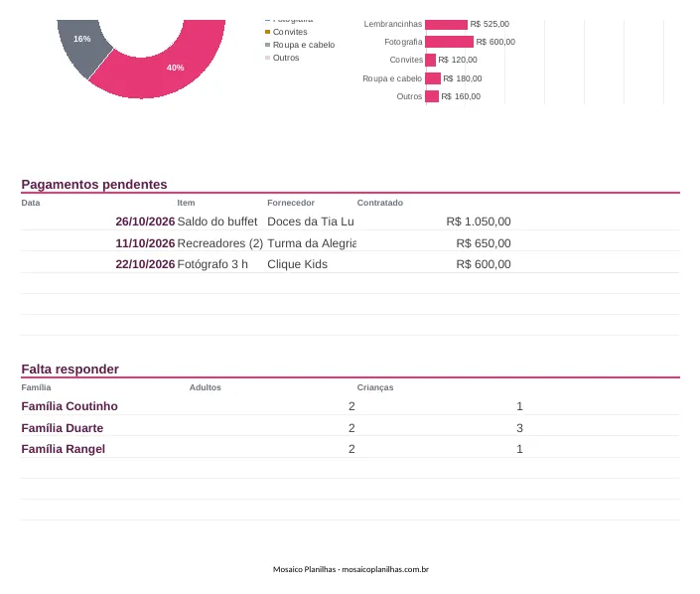Image resolution: width=700 pixels, height=594 pixels.
Task: Click the Fornecedor column header
Action: (x=291, y=203)
